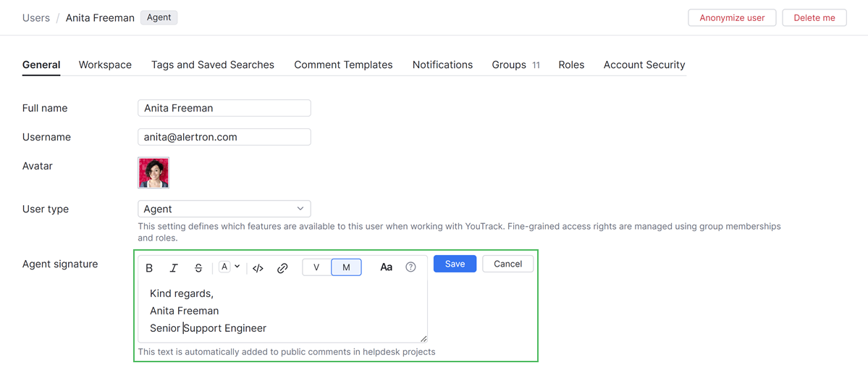This screenshot has width=868, height=384.
Task: Click the Aa text formatting icon
Action: tap(386, 267)
